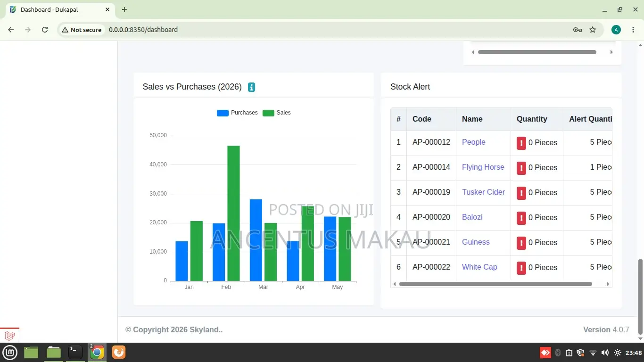Reload the dashboard page
644x362 pixels.
point(45,30)
